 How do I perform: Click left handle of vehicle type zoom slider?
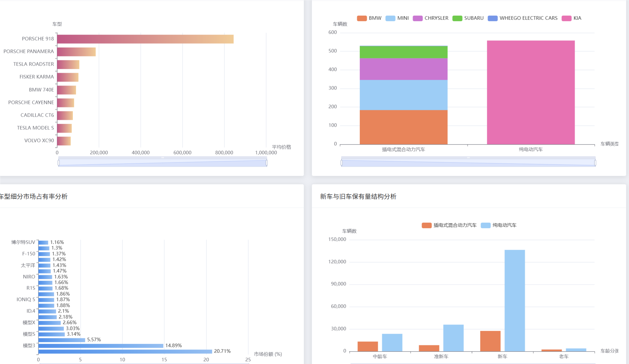click(341, 163)
